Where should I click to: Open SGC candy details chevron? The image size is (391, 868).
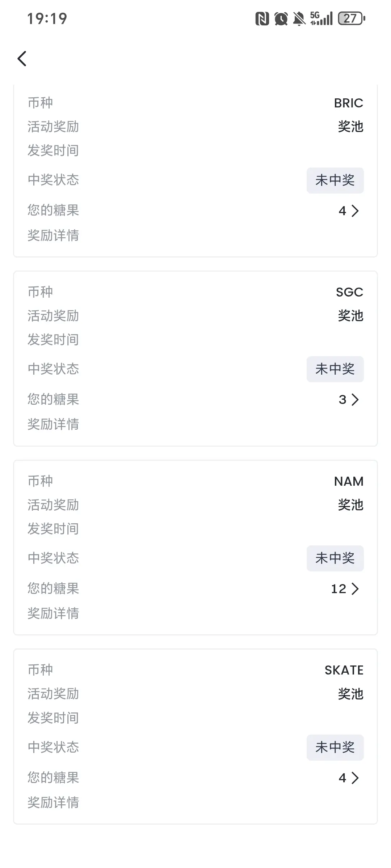coord(355,400)
